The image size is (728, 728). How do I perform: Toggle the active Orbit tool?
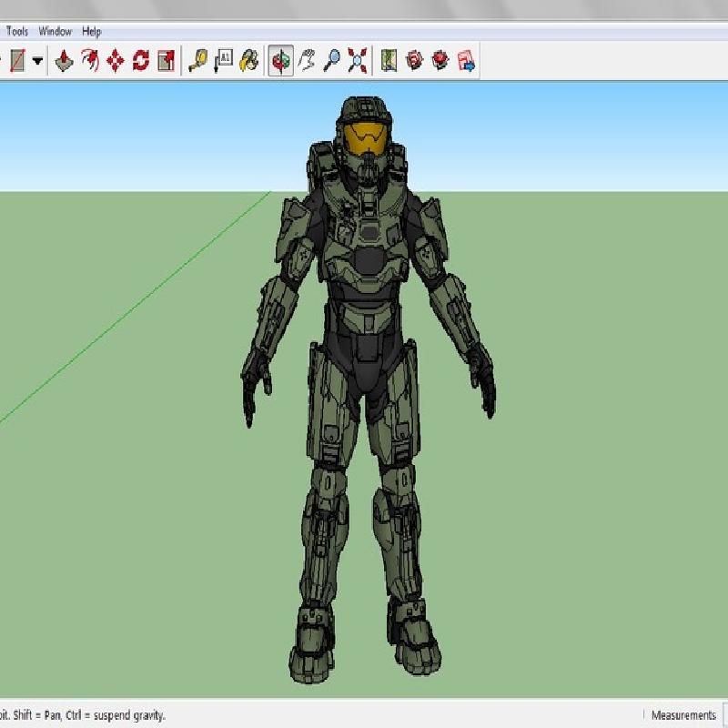(x=280, y=61)
